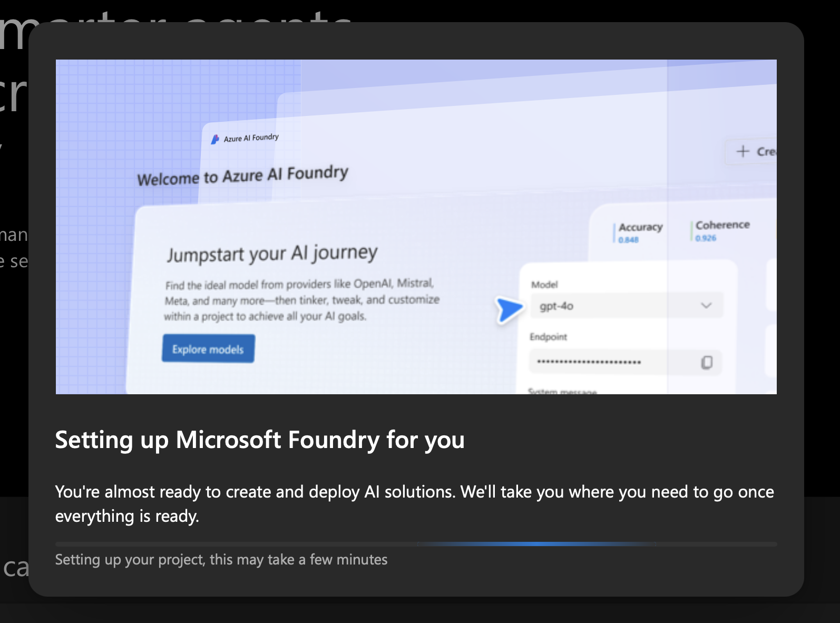Click the "Setting up Microsoft Foundry for you" heading
Image resolution: width=840 pixels, height=623 pixels.
[260, 440]
